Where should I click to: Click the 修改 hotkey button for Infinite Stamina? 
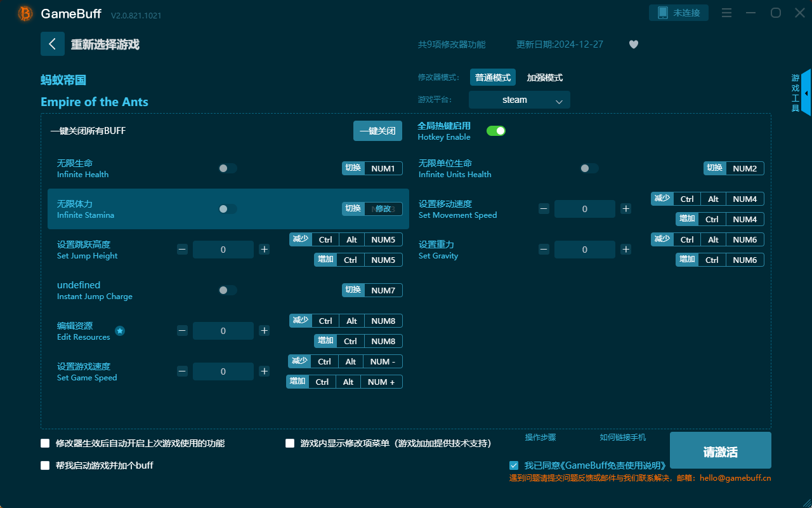point(383,209)
